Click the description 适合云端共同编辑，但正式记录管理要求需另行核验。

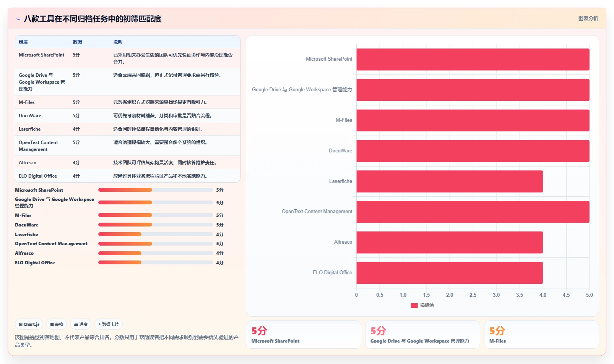click(x=167, y=75)
